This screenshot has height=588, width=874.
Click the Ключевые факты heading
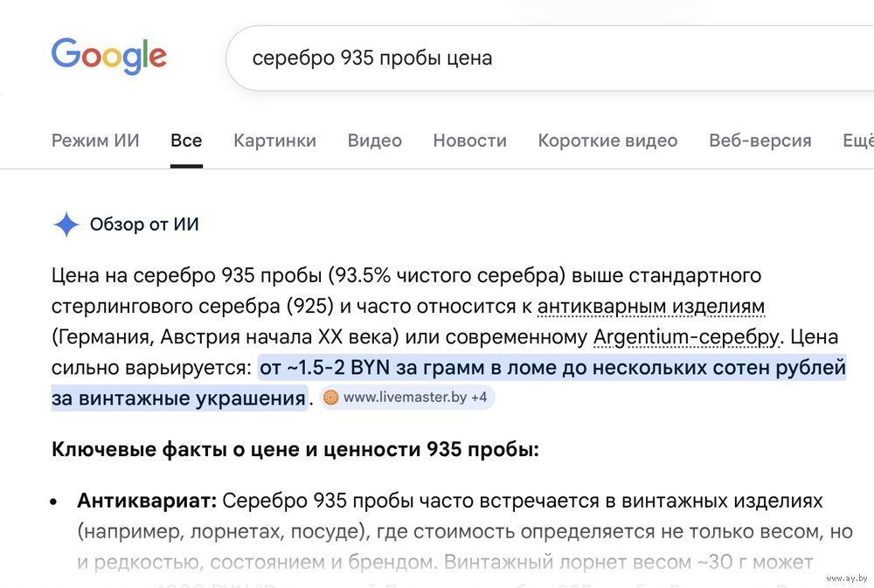295,450
